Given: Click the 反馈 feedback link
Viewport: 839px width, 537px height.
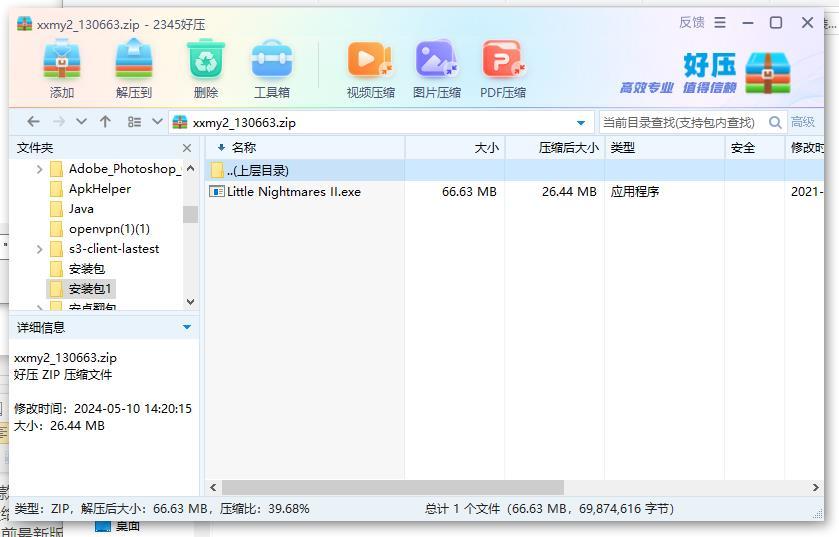Looking at the screenshot, I should [692, 22].
